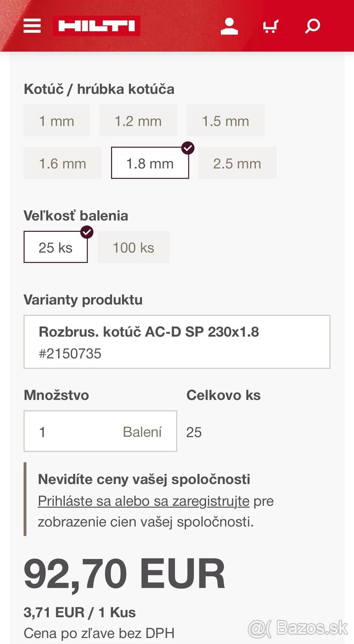Viewport: 354px width, 644px height.
Task: Click the Hilti logo
Action: (97, 26)
